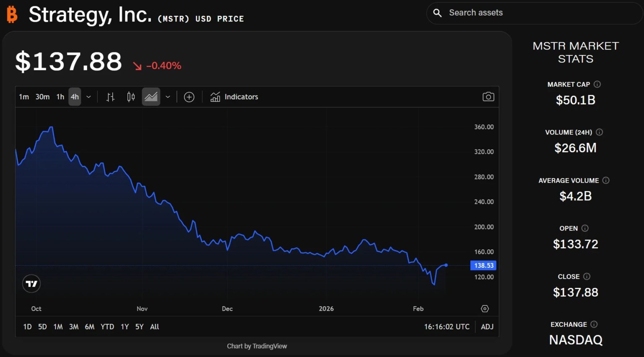Image resolution: width=644 pixels, height=357 pixels.
Task: Select the bars chart style icon
Action: click(110, 97)
